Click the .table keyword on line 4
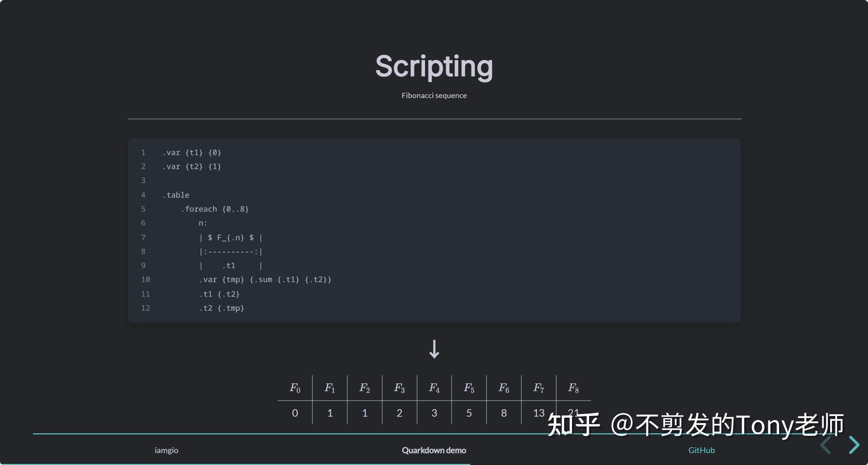 [176, 195]
